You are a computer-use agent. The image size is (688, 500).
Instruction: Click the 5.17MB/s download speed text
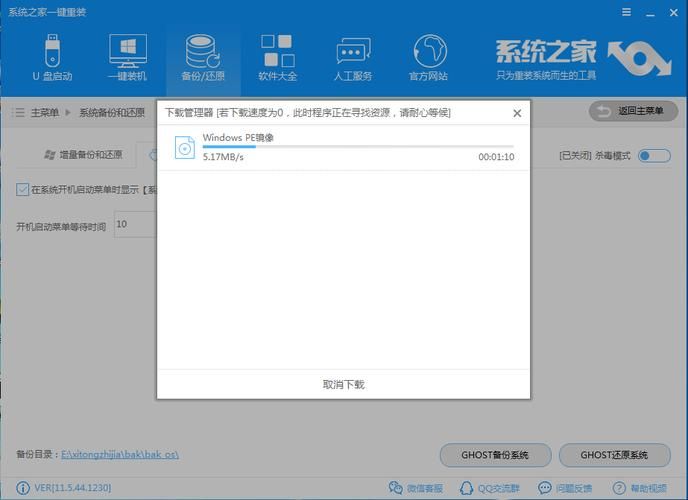[223, 157]
